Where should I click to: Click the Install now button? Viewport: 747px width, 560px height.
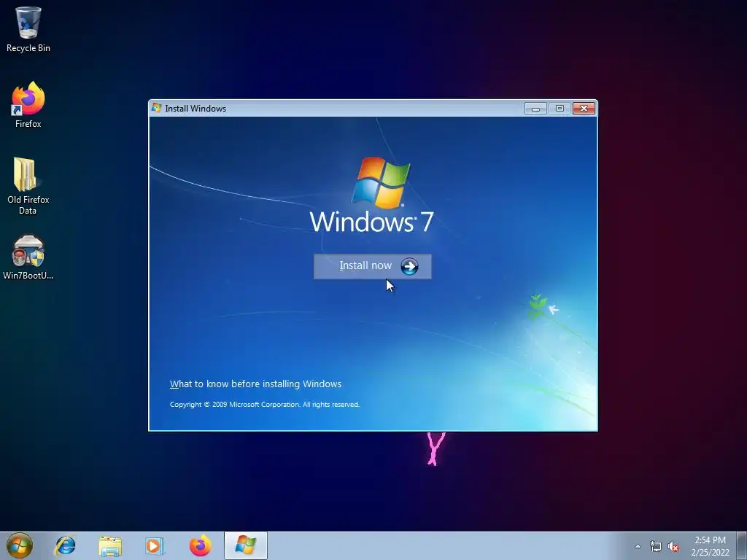point(373,266)
